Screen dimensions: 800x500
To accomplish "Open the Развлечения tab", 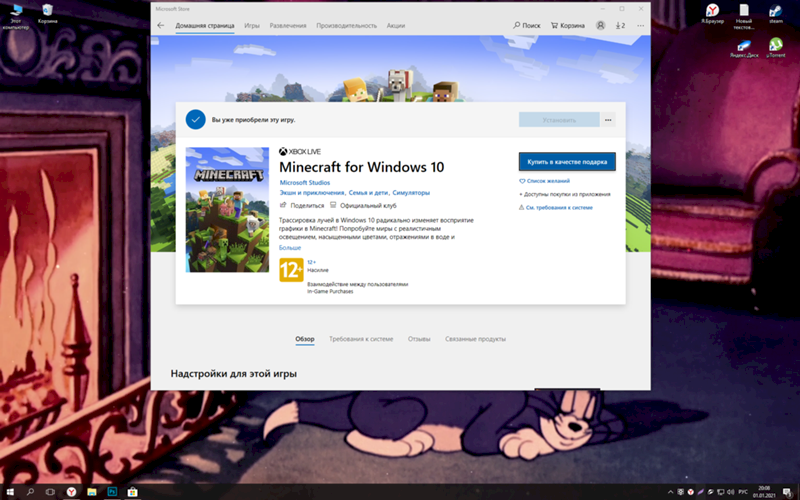I will [288, 26].
